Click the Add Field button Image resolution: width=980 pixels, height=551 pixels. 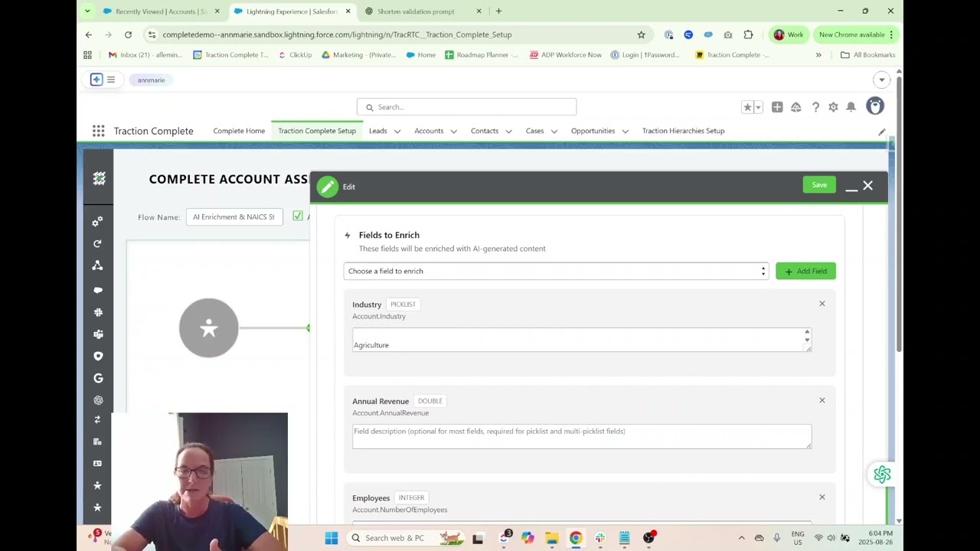805,271
